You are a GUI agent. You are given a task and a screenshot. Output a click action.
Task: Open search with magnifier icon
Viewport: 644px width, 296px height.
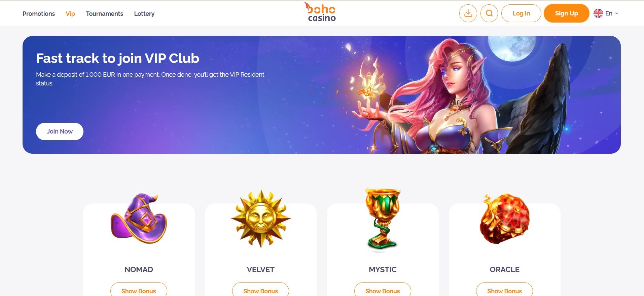[489, 13]
